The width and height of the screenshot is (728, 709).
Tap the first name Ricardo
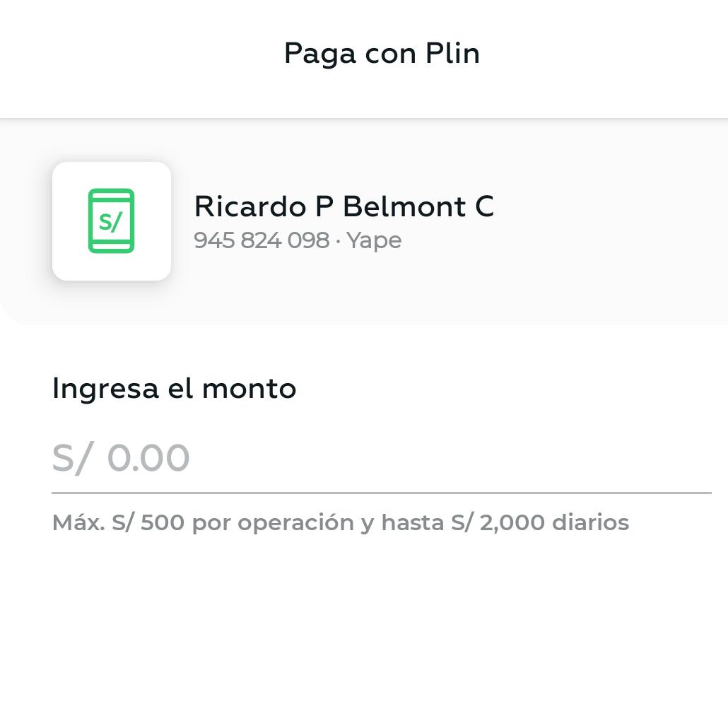[x=249, y=206]
